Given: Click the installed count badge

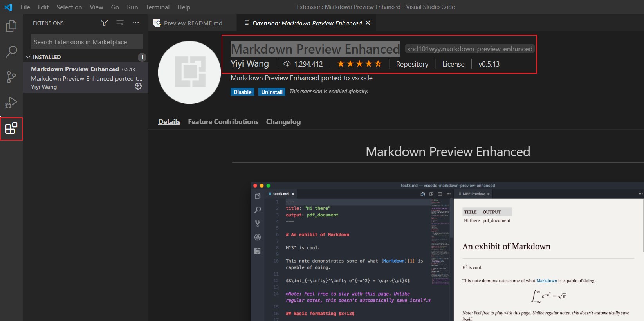Looking at the screenshot, I should click(142, 57).
